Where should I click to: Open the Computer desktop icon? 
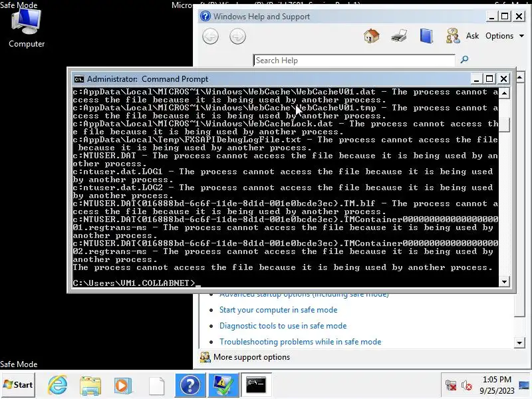(x=27, y=28)
